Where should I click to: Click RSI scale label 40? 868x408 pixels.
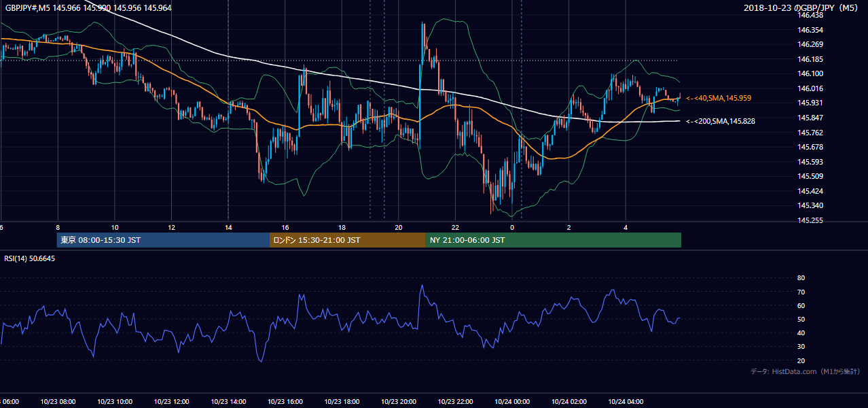pyautogui.click(x=801, y=333)
